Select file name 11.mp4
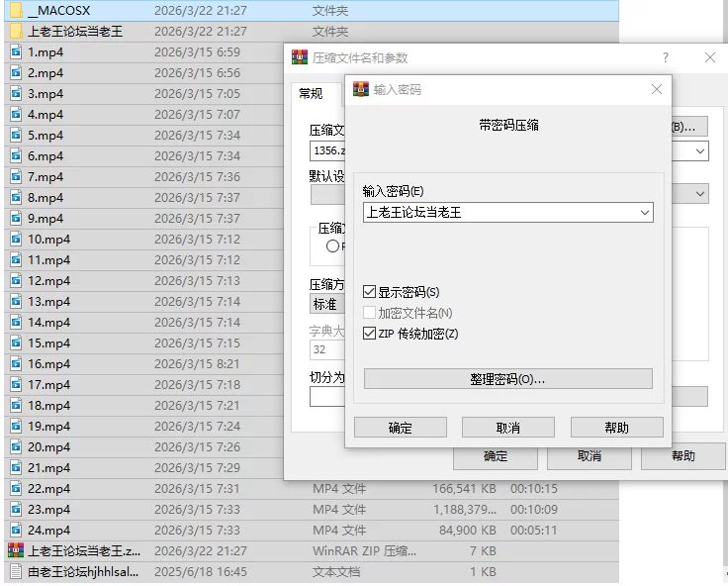The image size is (728, 586). 48,259
